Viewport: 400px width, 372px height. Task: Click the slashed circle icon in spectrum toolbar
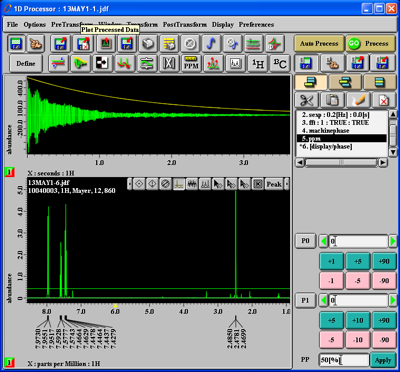pos(165,184)
